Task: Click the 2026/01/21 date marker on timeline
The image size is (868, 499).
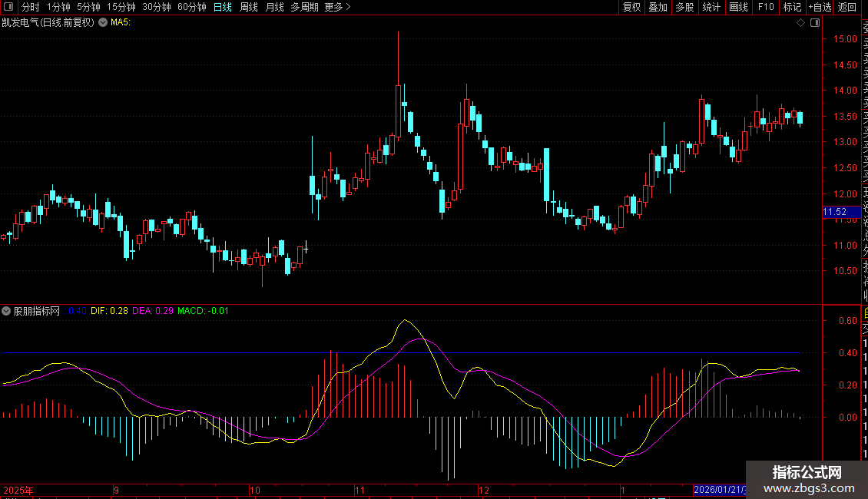Action: 718,490
